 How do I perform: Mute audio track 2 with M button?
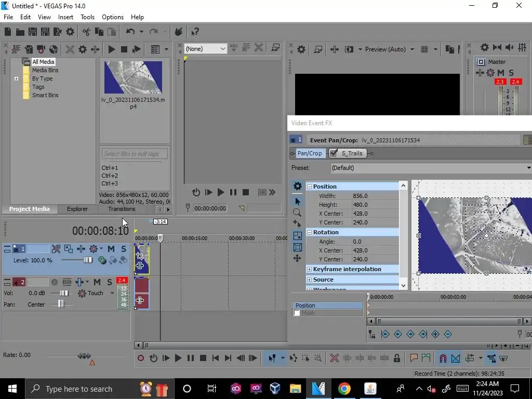(97, 282)
